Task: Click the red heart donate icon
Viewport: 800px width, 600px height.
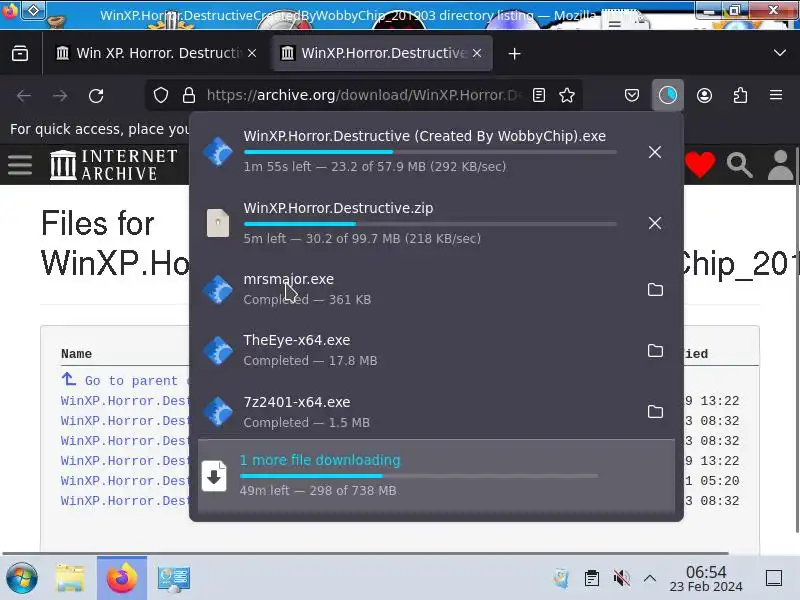Action: point(700,165)
